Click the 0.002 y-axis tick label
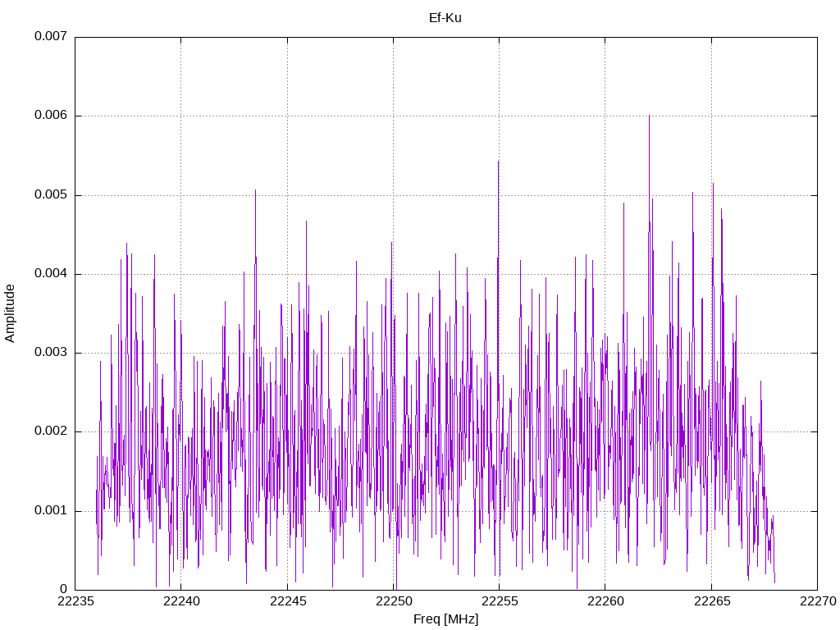The width and height of the screenshot is (840, 630). (51, 431)
